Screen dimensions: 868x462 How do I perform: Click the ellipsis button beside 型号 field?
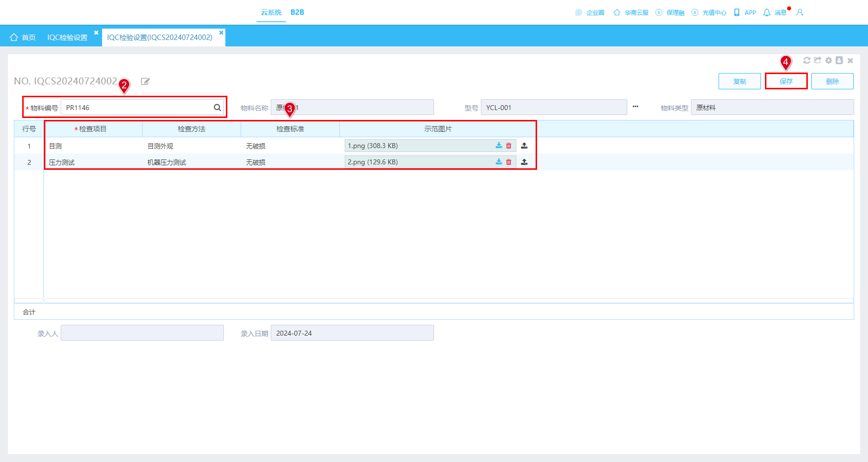(636, 107)
